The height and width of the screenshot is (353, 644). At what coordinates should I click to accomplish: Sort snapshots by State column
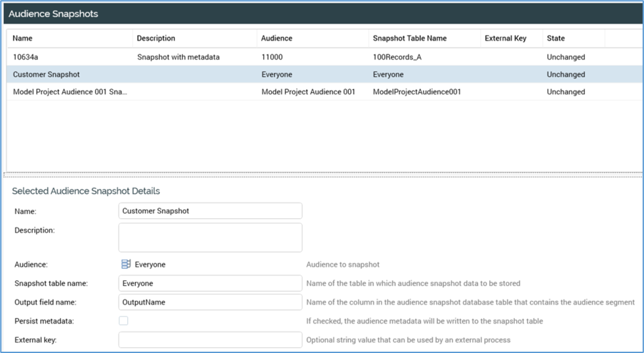(x=556, y=39)
